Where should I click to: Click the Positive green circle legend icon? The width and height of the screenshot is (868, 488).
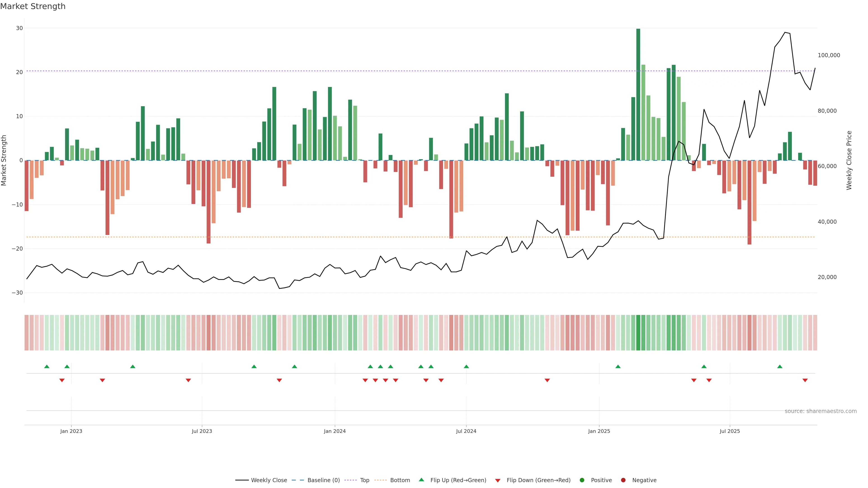(582, 480)
